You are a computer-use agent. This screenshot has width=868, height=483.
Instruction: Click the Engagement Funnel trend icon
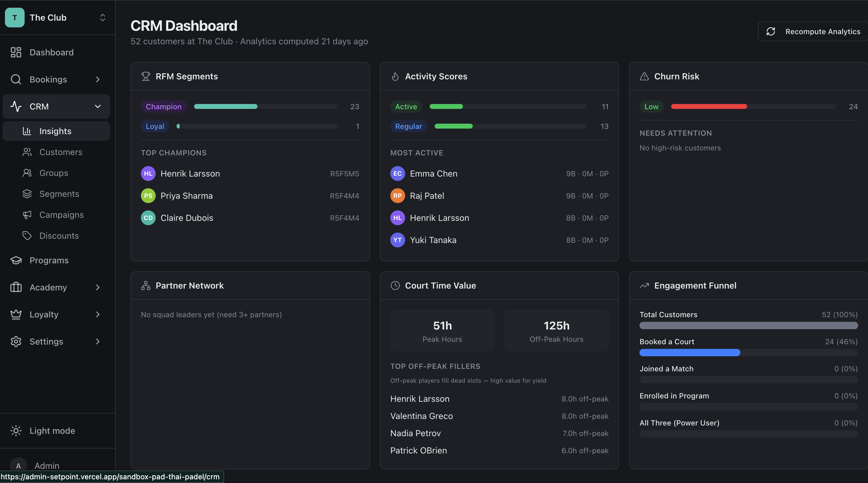pyautogui.click(x=644, y=285)
